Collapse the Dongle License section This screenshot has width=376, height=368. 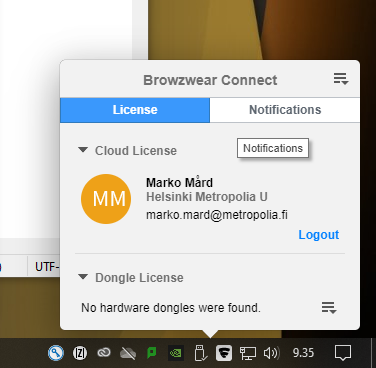[x=83, y=277]
